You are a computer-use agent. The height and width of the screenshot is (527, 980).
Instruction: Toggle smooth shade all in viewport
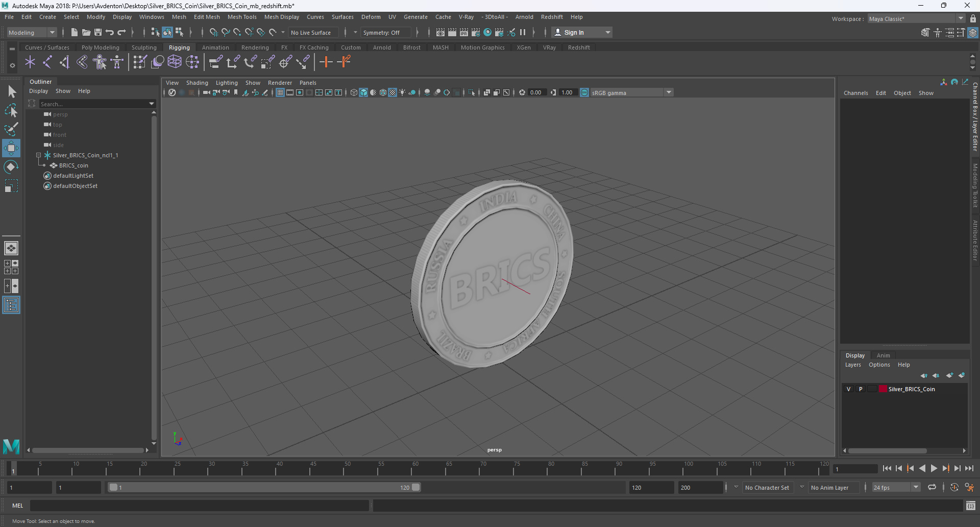(x=363, y=92)
